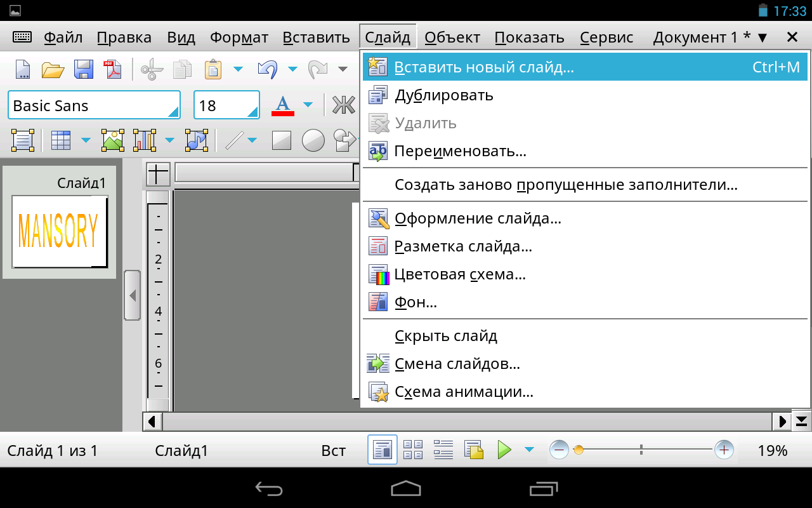
Task: Toggle the on-screen keyboard icon
Action: 22,37
